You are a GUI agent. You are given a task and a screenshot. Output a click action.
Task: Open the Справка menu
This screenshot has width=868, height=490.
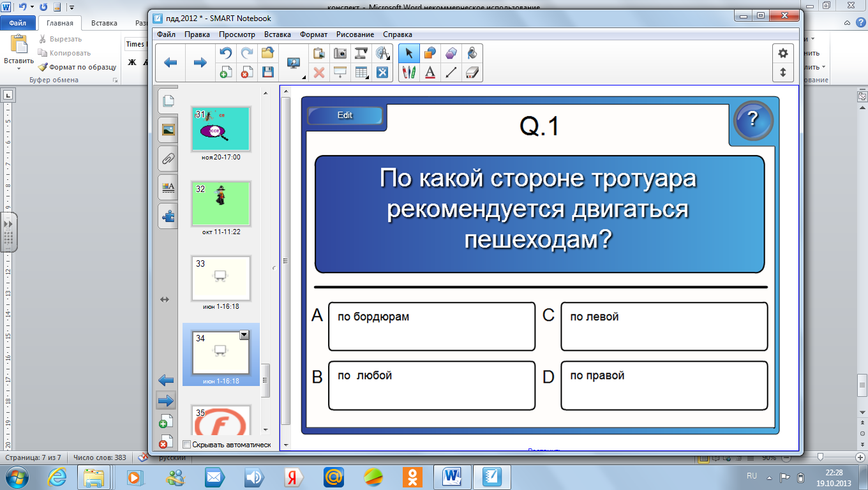pos(398,34)
